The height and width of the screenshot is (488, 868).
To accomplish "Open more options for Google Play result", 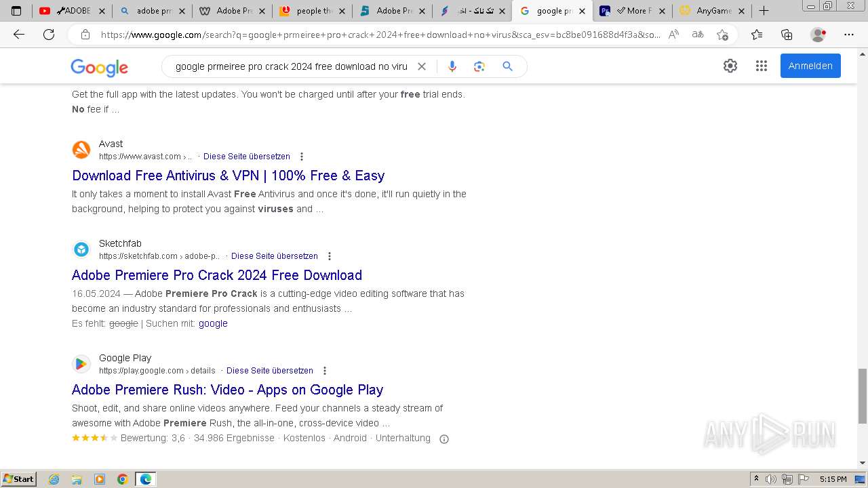I will point(325,371).
